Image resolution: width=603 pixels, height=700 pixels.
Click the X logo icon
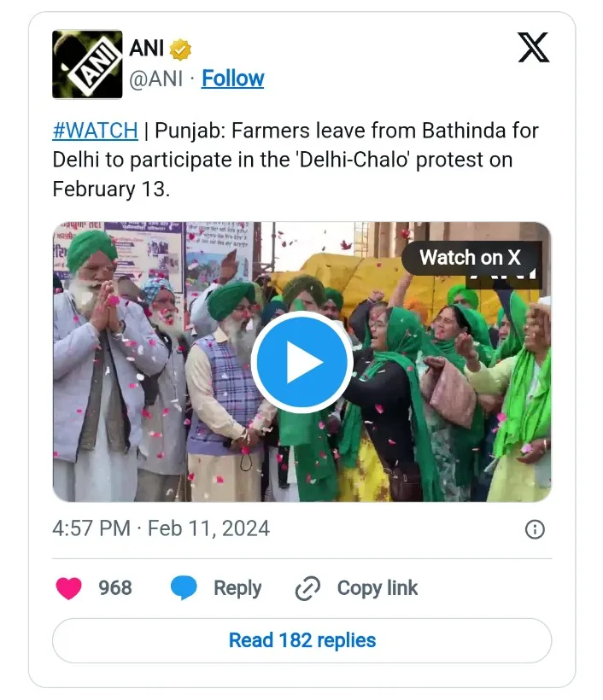tap(534, 47)
